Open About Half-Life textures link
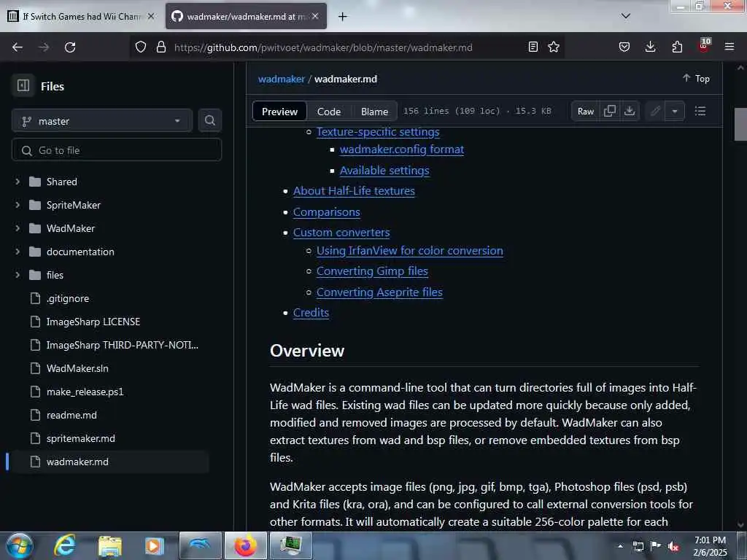This screenshot has height=560, width=747. (x=354, y=191)
